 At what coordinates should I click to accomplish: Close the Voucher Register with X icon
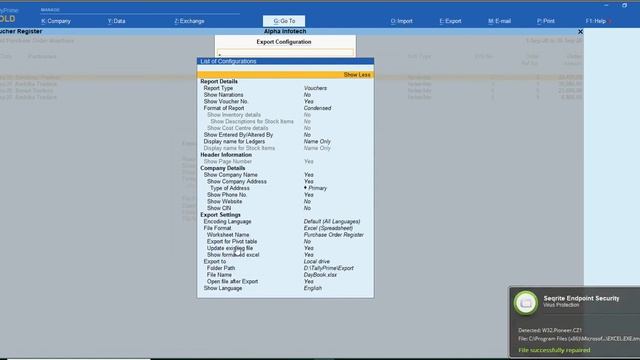580,31
